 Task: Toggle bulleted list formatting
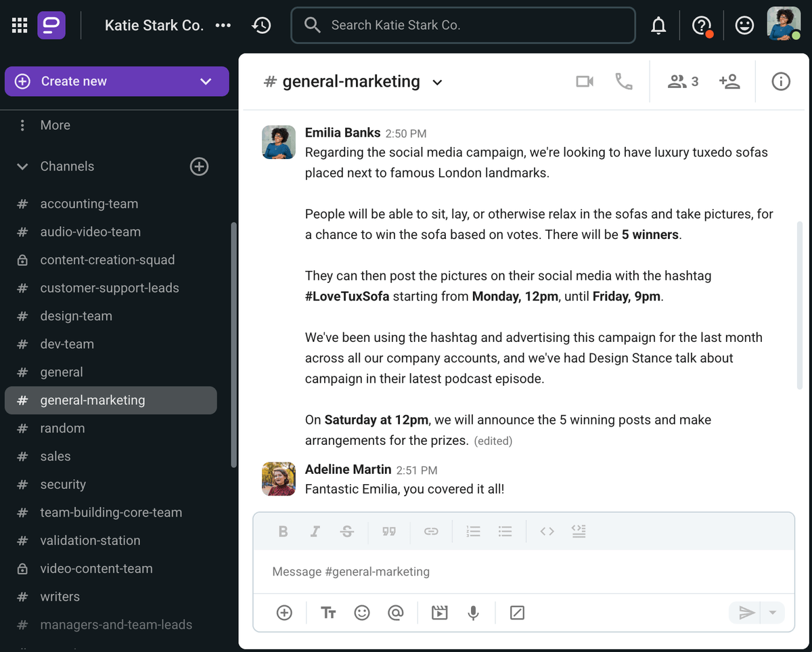(505, 531)
